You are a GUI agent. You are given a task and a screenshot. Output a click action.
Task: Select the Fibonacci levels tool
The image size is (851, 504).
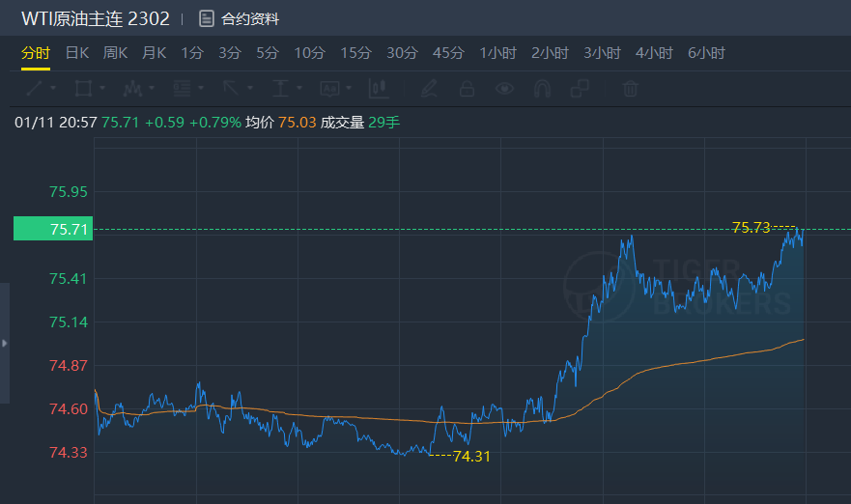pyautogui.click(x=182, y=88)
